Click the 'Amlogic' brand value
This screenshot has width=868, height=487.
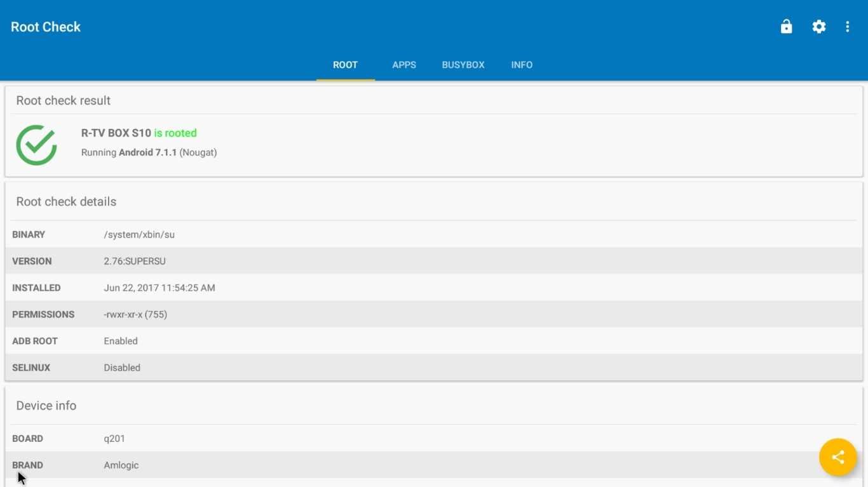(121, 465)
